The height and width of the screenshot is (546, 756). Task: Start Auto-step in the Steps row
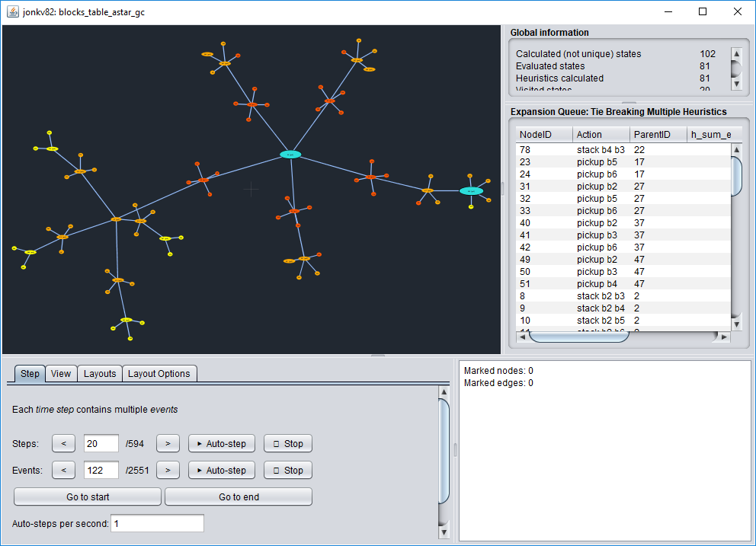[x=221, y=443]
